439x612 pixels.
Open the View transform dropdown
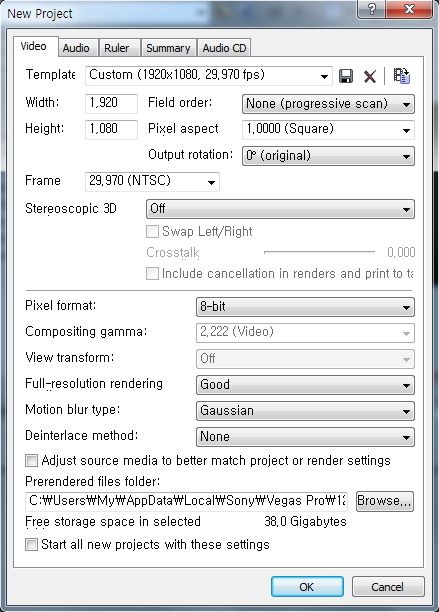(305, 359)
